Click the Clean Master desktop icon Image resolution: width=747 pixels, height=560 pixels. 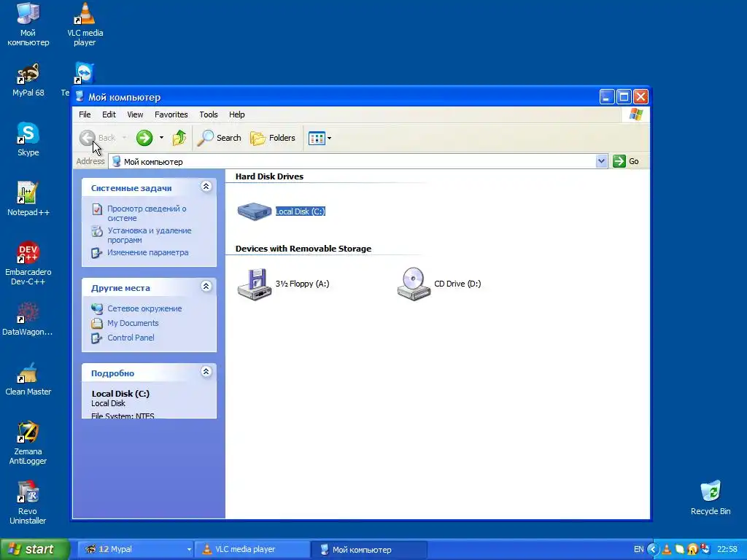click(x=28, y=378)
